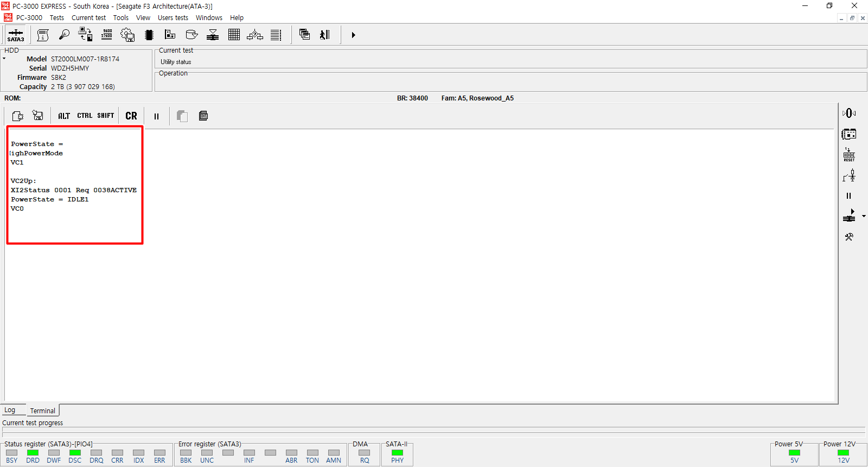
Task: Open the drive info scroll icon
Action: tap(43, 35)
